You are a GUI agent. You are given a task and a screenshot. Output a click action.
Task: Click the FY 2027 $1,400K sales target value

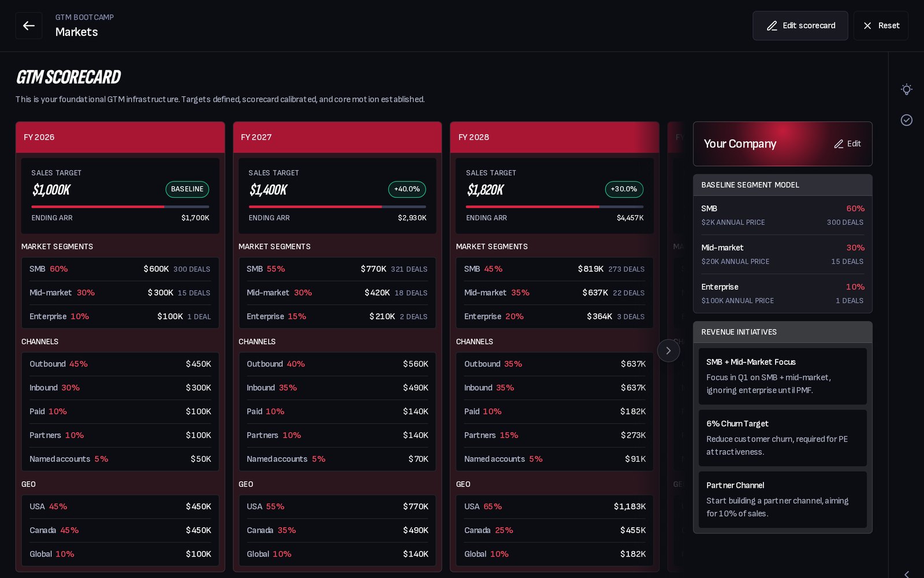269,190
